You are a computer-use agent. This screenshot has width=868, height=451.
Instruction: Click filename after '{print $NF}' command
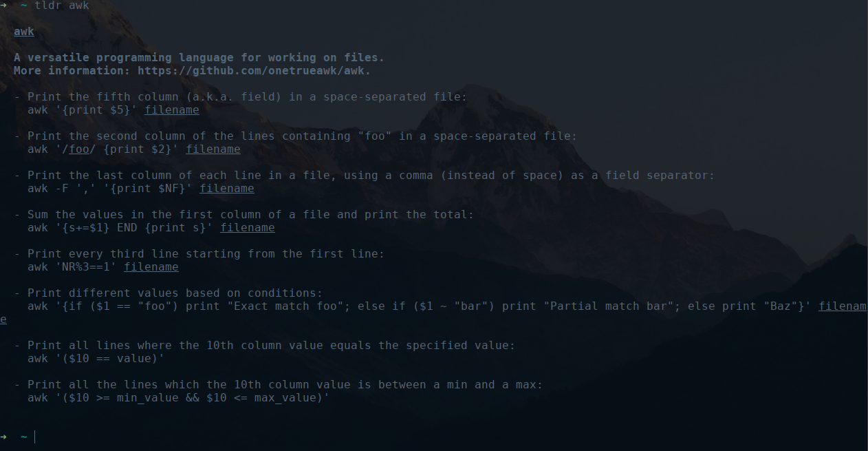click(x=227, y=189)
